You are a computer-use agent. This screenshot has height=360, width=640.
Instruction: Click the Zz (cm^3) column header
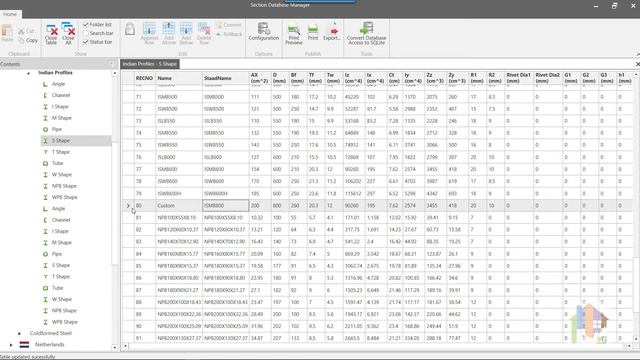(x=435, y=78)
